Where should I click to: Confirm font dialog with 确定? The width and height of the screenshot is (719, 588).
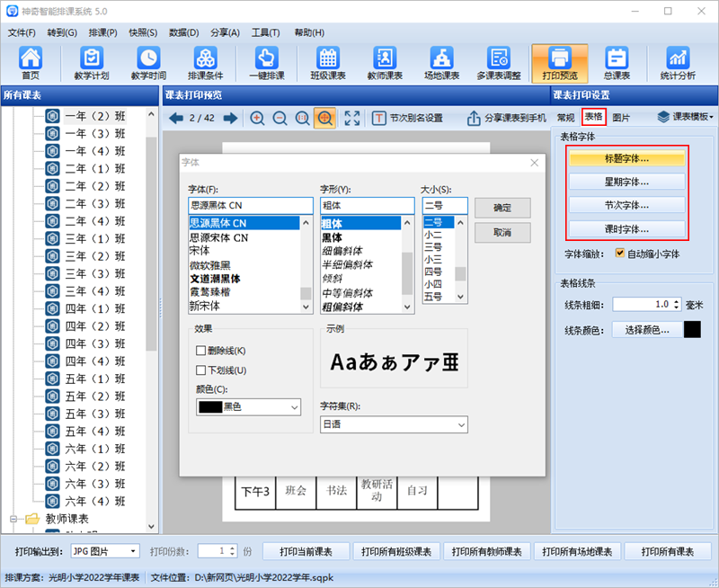502,208
